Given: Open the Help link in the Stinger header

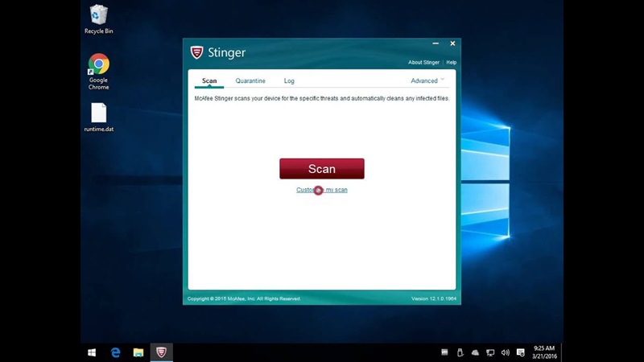Looking at the screenshot, I should [452, 62].
